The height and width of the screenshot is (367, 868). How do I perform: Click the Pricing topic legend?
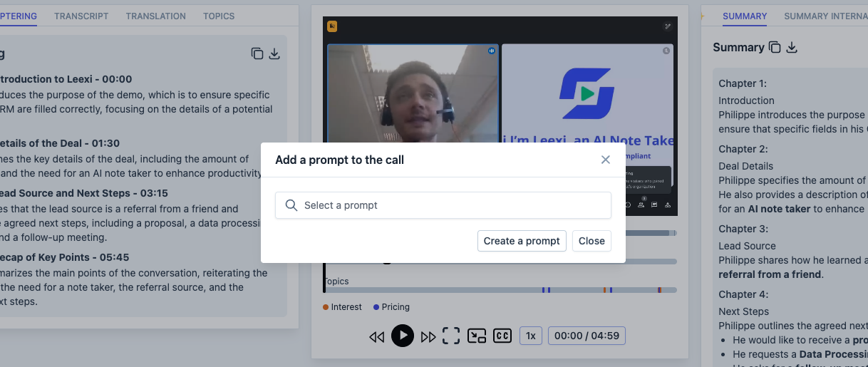391,307
